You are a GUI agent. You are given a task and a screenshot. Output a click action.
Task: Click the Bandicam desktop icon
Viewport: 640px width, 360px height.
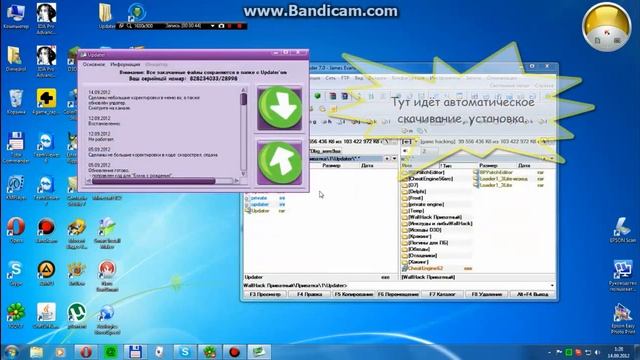click(x=46, y=230)
